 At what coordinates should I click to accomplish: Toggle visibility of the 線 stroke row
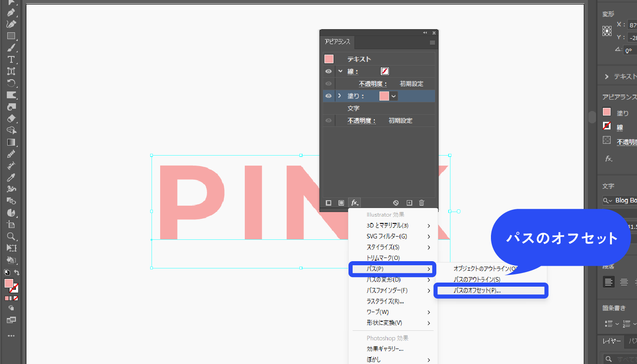coord(329,71)
